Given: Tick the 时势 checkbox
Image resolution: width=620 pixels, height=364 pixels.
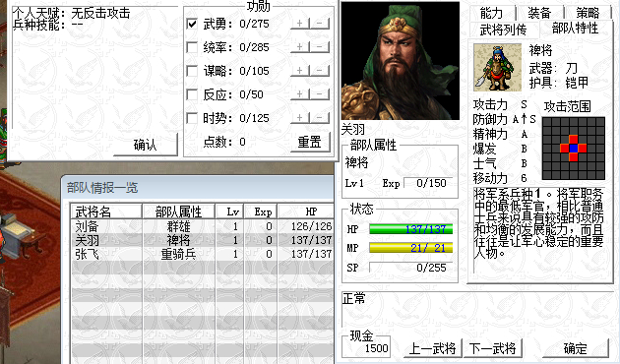Looking at the screenshot, I should [192, 118].
